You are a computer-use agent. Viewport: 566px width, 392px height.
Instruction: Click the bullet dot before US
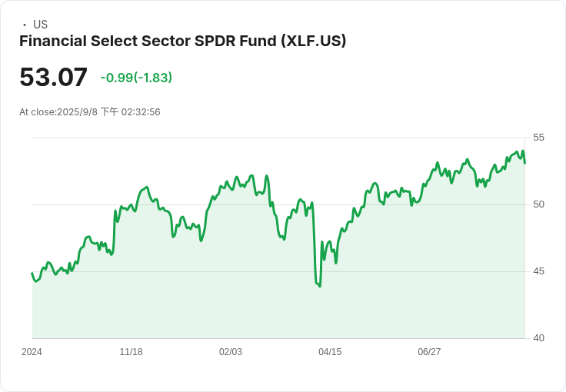25,25
